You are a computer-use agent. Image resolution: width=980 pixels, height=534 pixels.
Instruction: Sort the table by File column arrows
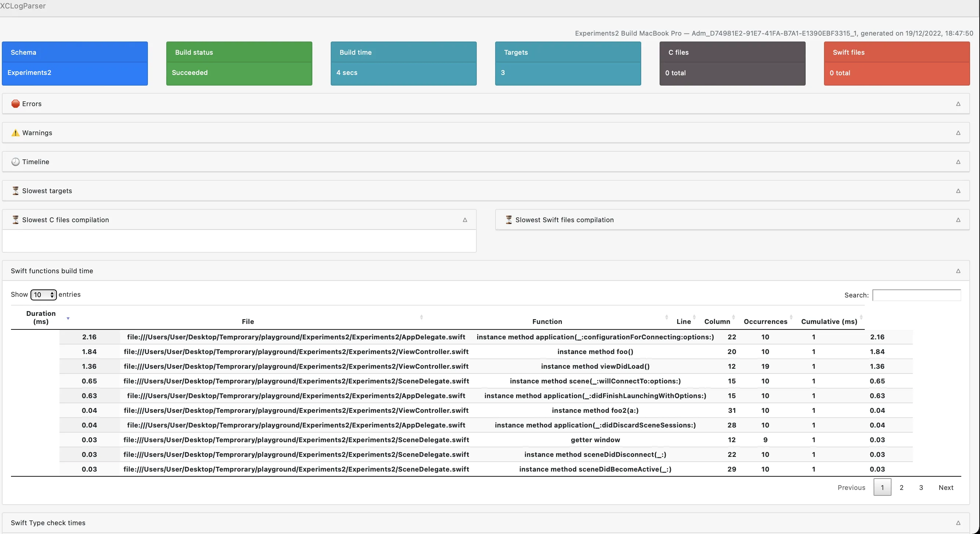pos(421,317)
